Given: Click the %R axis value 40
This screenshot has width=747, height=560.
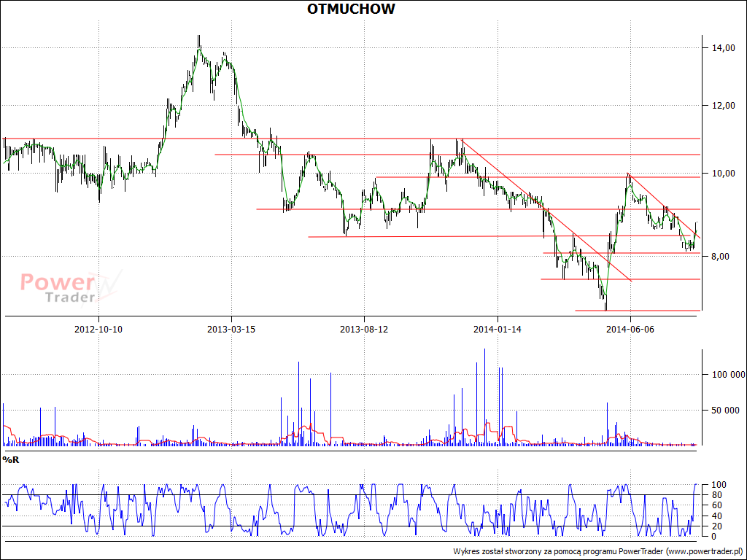Looking at the screenshot, I should tap(718, 516).
